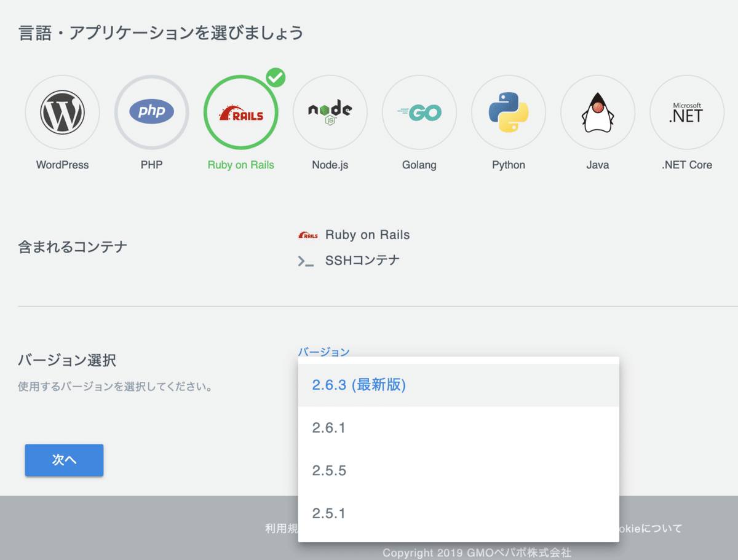Select the Golang icon
This screenshot has height=560, width=738.
pyautogui.click(x=419, y=112)
